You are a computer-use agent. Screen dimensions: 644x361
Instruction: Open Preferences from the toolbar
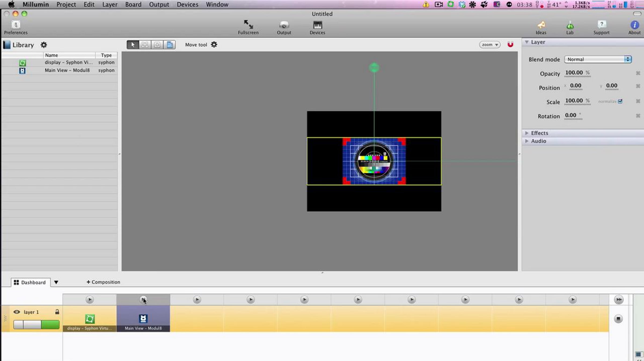16,27
